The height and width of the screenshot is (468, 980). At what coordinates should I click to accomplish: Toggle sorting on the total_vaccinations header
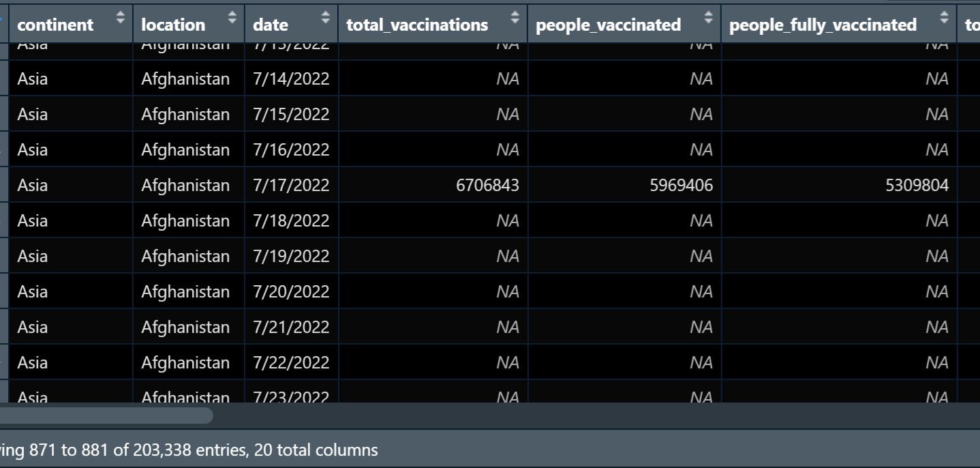point(417,24)
